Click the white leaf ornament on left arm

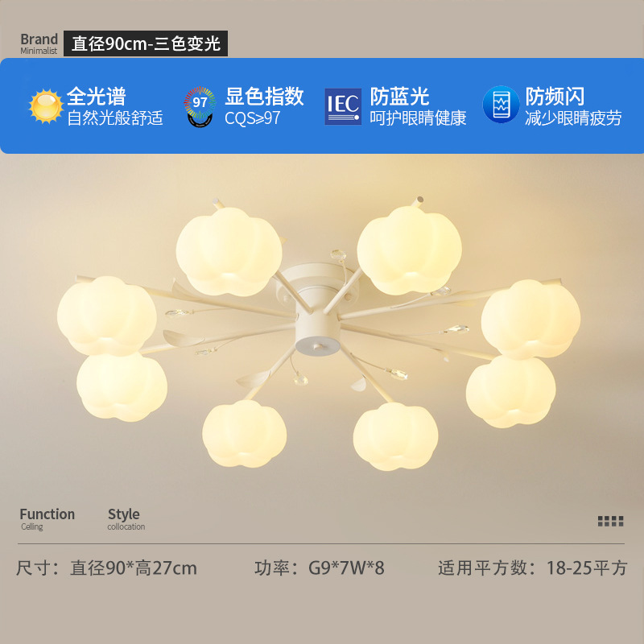183,338
